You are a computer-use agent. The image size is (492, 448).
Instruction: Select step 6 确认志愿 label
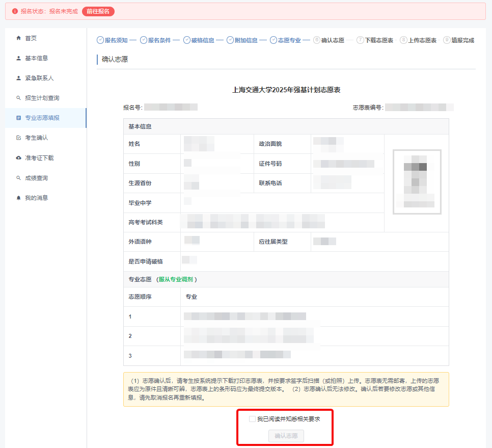(333, 40)
